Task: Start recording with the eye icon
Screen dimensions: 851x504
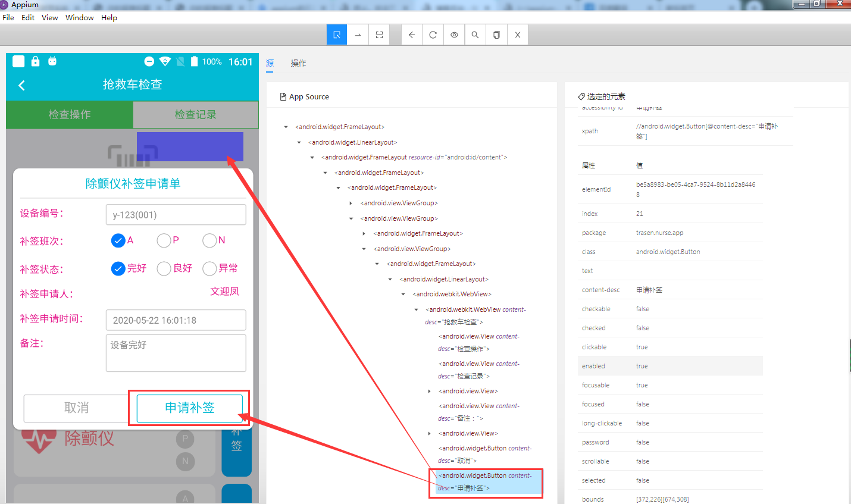Action: [454, 35]
